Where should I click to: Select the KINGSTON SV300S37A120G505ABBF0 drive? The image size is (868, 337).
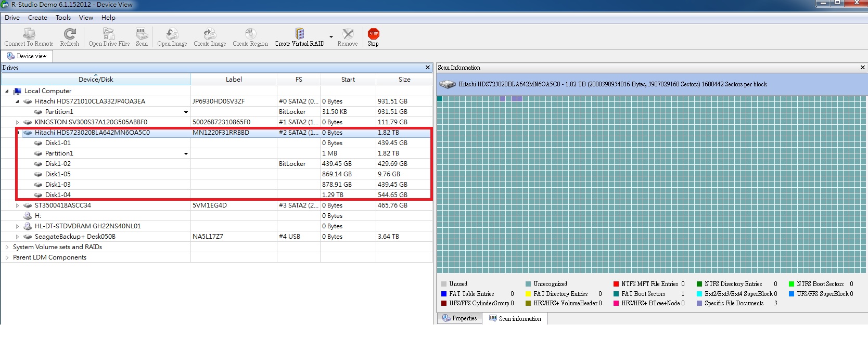click(x=91, y=122)
